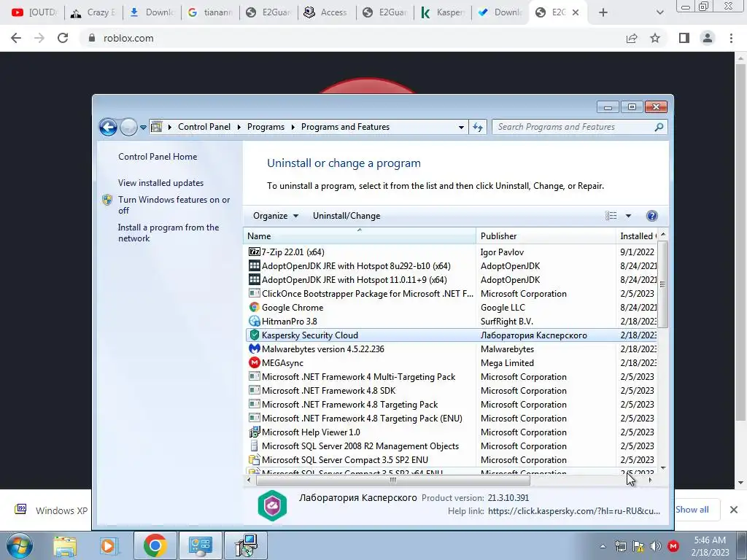Viewport: 747px width, 560px height.
Task: Switch to the Access tab
Action: (x=326, y=12)
